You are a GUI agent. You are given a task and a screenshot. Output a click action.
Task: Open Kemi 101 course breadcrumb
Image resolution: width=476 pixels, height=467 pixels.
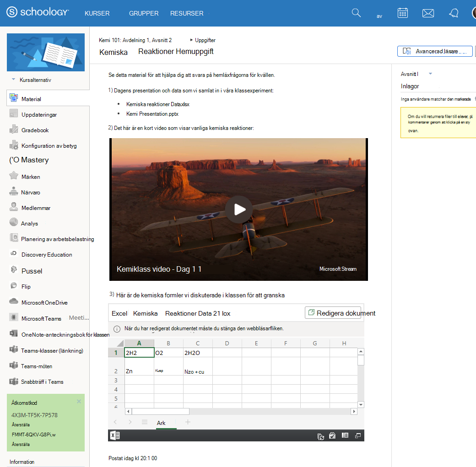coord(135,40)
